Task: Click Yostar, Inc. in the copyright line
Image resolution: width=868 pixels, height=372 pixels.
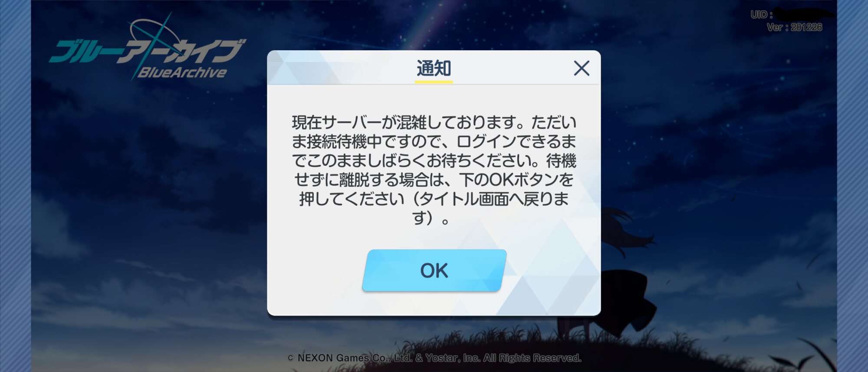Action: point(453,358)
